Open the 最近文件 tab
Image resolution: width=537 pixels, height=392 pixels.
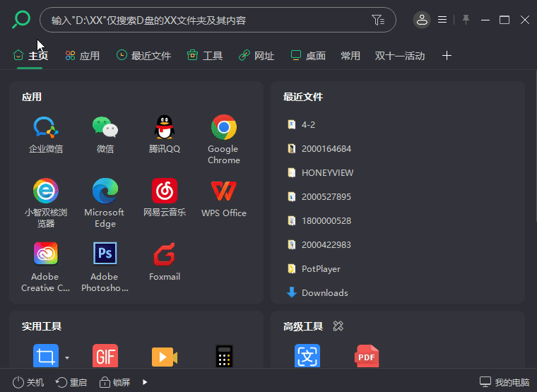143,56
